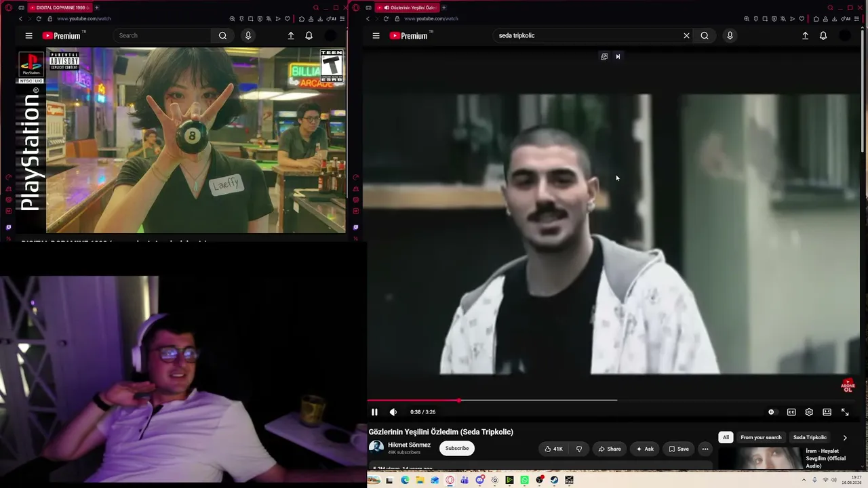
Task: Open the Opera easy setup menu in left window
Action: coord(341,19)
